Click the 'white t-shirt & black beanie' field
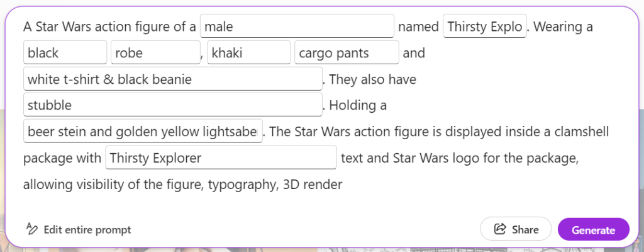Viewport: 644px width, 252px height. point(173,79)
